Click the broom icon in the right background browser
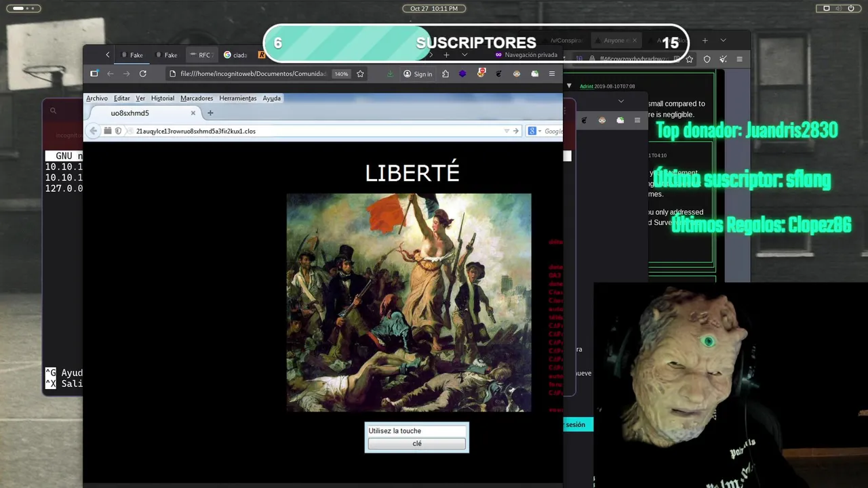Screen dimensions: 868x488 point(723,59)
